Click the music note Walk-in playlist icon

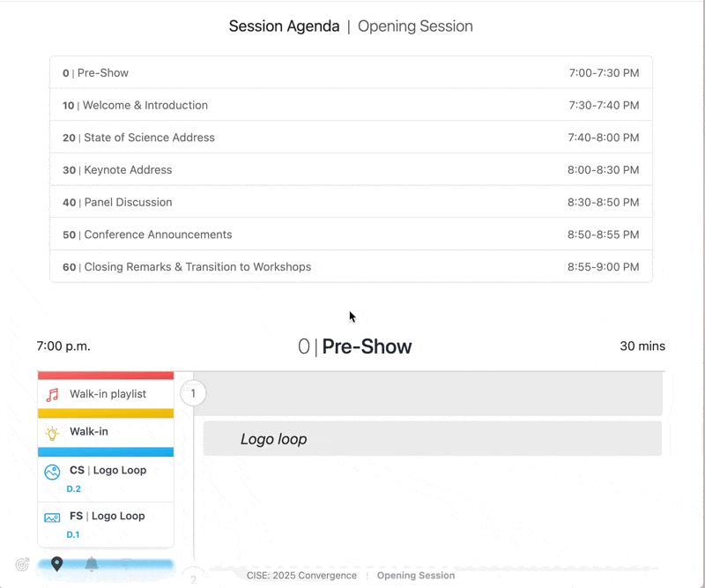coord(53,395)
